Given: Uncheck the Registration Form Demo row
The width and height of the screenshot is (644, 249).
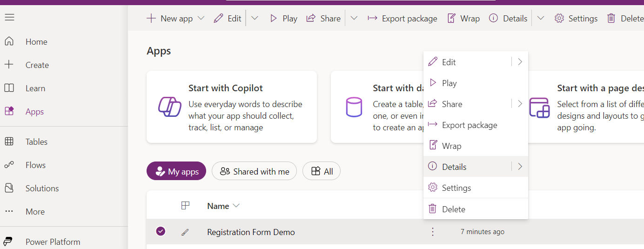Looking at the screenshot, I should coord(161,231).
